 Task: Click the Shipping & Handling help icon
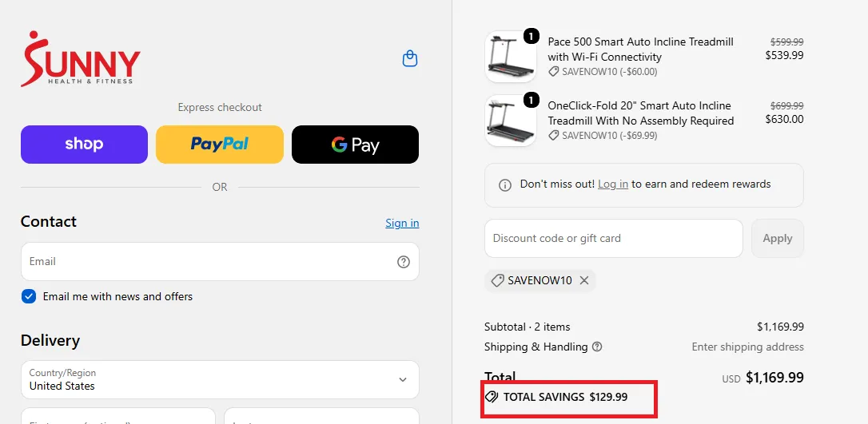click(x=597, y=347)
